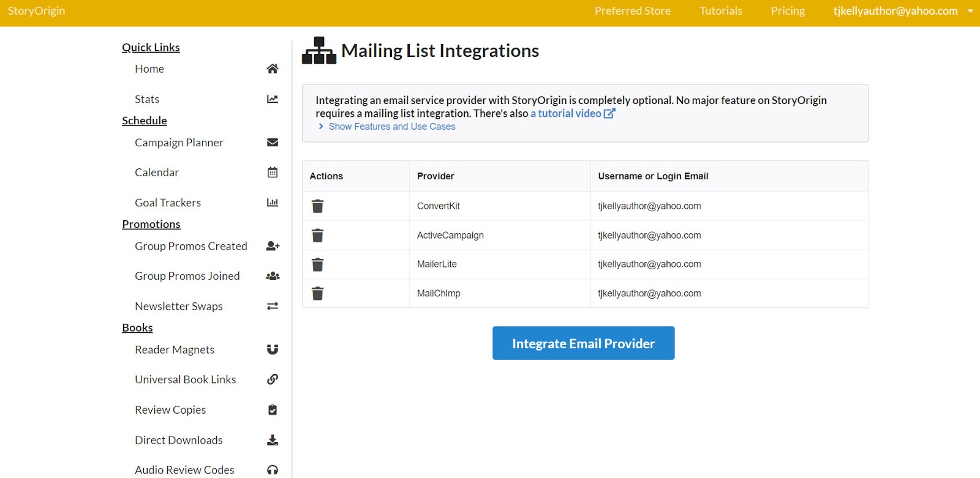Delete the ConvertKit integration with trash icon

pyautogui.click(x=317, y=206)
